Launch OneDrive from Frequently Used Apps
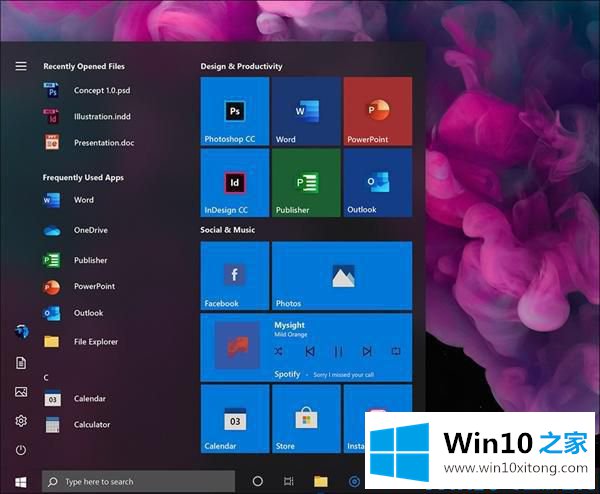600x494 pixels. (x=75, y=230)
